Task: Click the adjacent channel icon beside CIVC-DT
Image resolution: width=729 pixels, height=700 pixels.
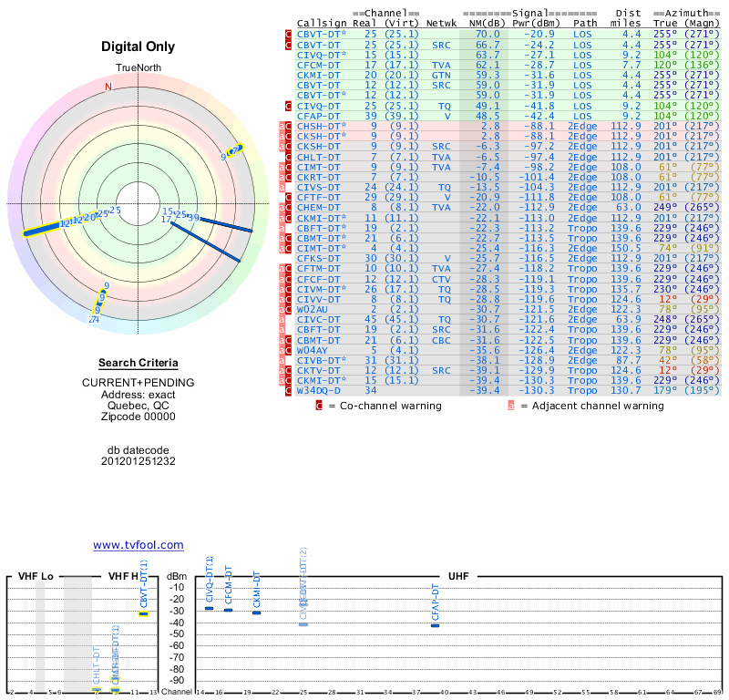Action: [x=281, y=319]
